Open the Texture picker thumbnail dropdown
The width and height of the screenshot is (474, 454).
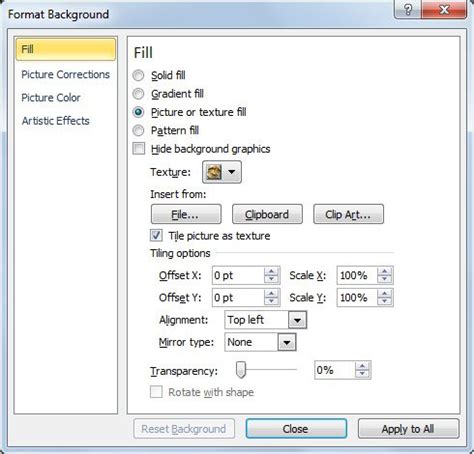point(222,172)
